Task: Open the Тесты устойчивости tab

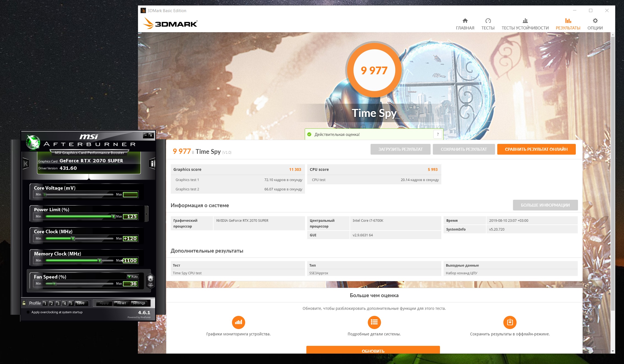Action: 525,24
